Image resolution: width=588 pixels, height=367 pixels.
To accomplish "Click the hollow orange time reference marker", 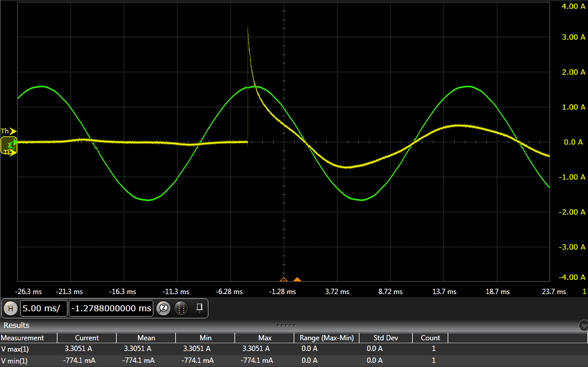I will coord(283,280).
